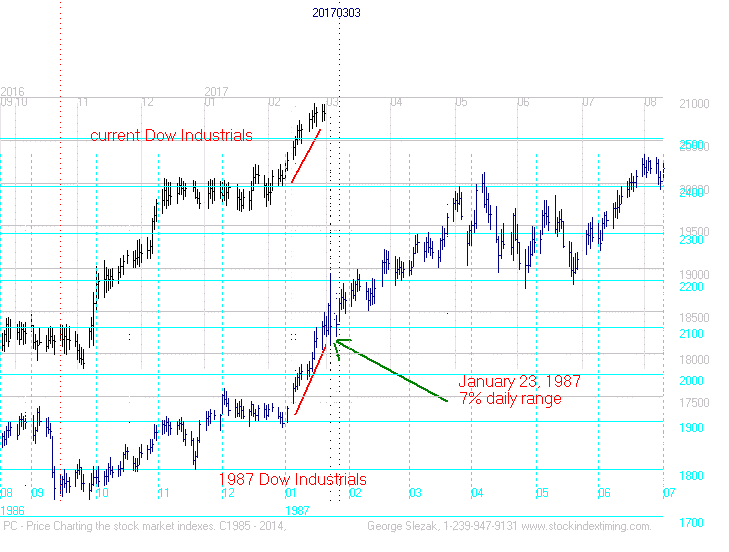The image size is (729, 552).
Task: Click 'PC - Price Charting the stock market indexes' footer
Action: [110, 526]
